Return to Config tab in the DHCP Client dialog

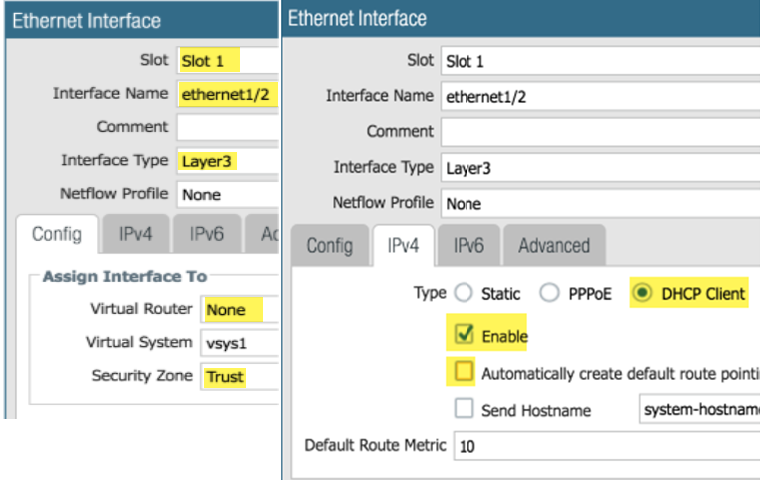(329, 246)
